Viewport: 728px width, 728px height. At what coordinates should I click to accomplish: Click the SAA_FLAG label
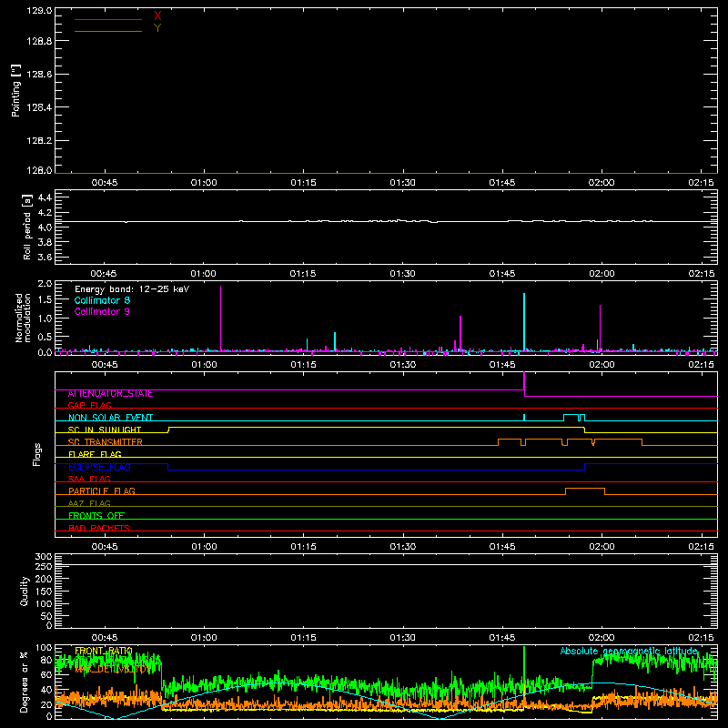pos(89,480)
